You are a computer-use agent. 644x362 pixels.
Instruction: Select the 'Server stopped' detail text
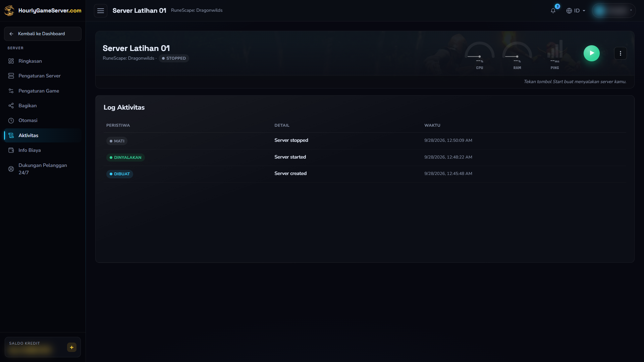click(x=291, y=140)
